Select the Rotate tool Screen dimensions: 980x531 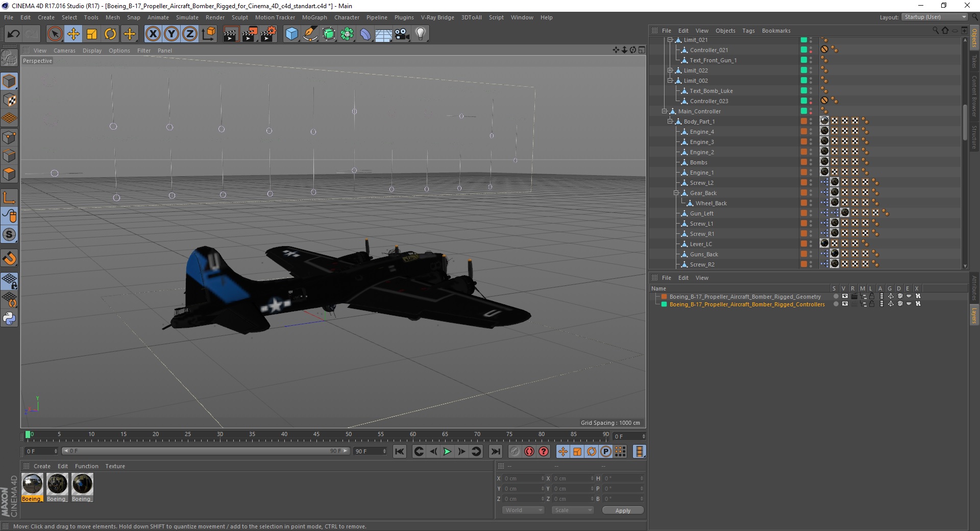click(x=110, y=34)
